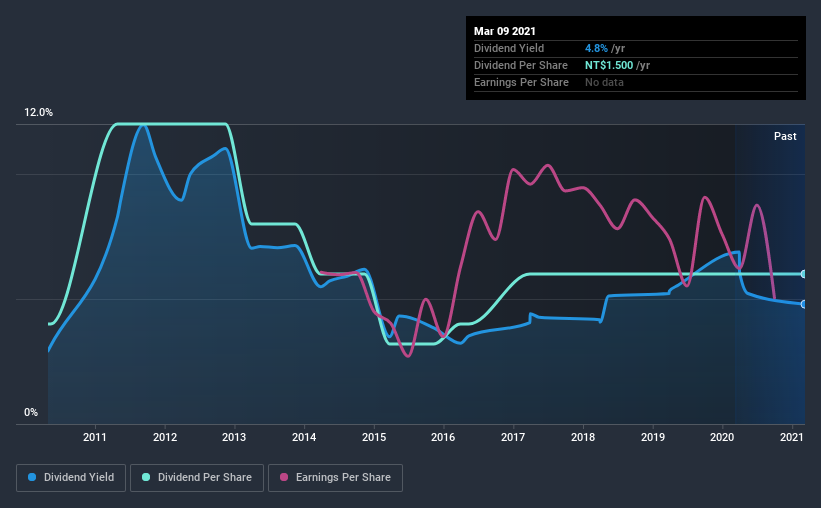The width and height of the screenshot is (821, 508).
Task: Click the Mar 09 2021 tooltip date
Action: (505, 31)
